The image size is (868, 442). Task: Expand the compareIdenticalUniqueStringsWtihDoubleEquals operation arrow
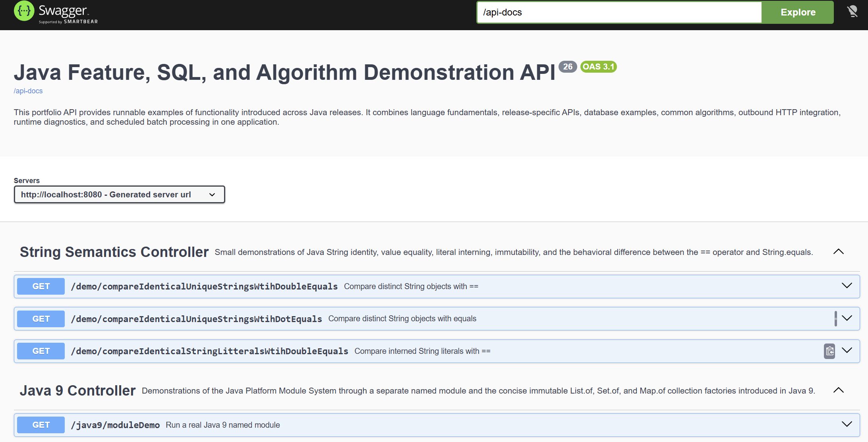pyautogui.click(x=847, y=286)
